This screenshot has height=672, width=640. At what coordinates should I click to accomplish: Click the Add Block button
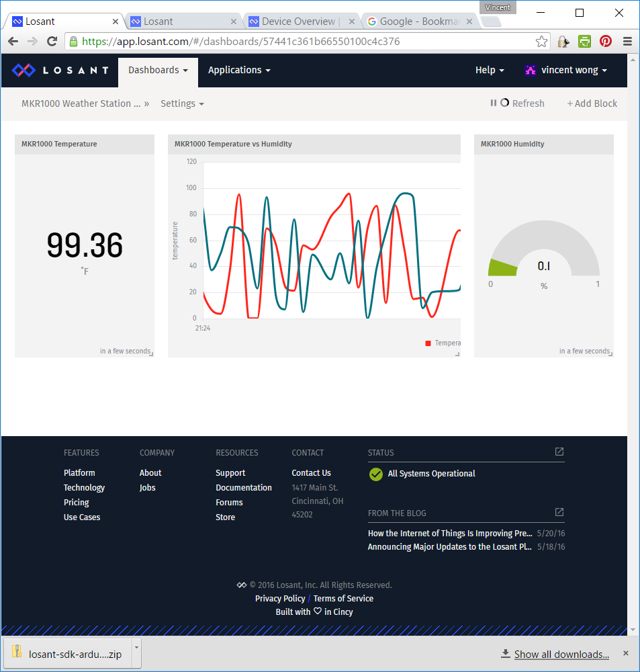(592, 103)
